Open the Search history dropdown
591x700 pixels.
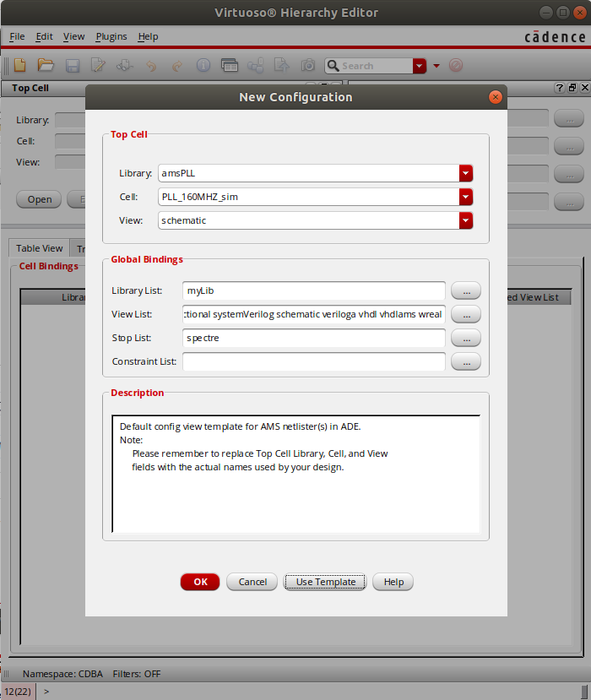coord(419,66)
